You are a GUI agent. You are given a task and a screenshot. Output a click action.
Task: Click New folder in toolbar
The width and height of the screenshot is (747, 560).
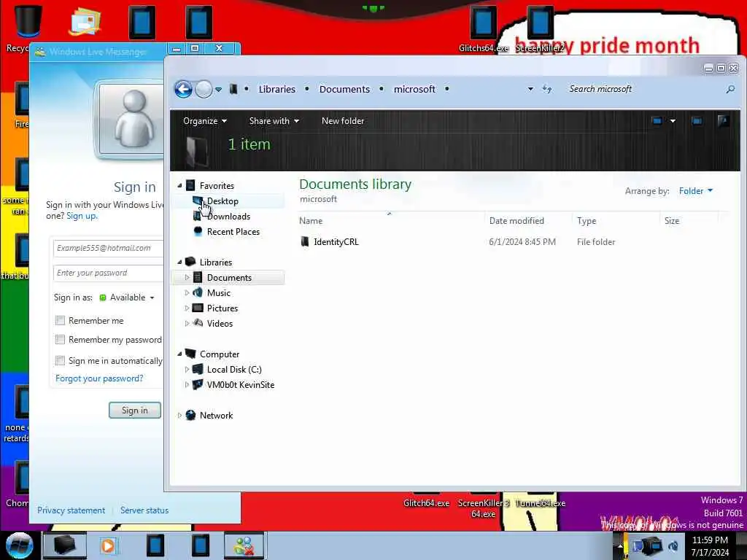pos(343,121)
